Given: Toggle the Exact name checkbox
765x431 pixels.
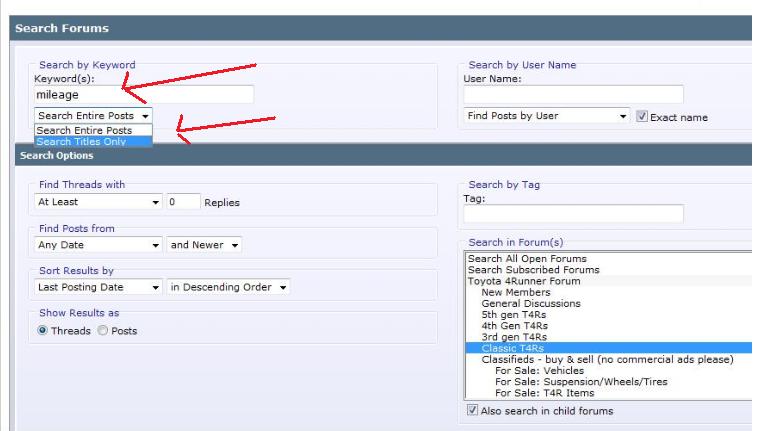Looking at the screenshot, I should (642, 116).
